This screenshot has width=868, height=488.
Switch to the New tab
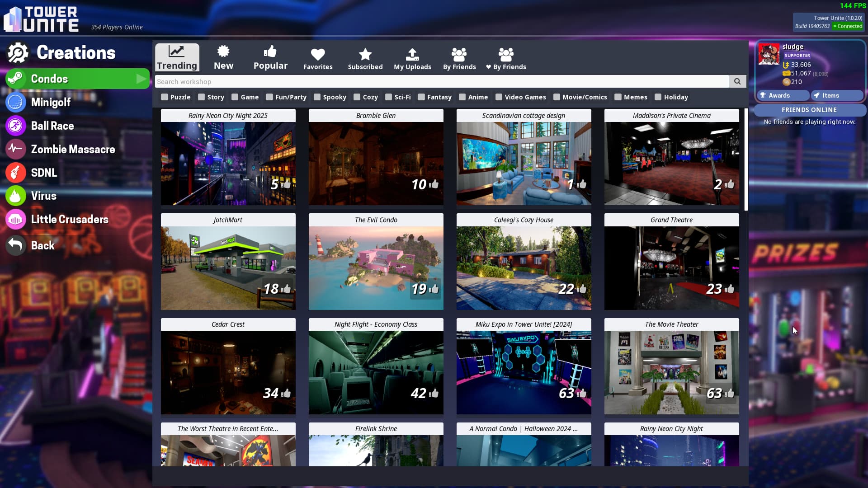click(223, 58)
